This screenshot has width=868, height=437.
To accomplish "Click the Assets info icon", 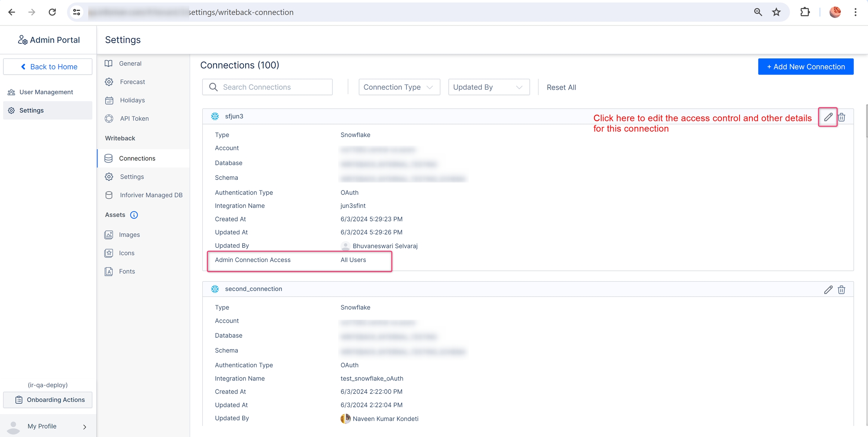I will (134, 215).
